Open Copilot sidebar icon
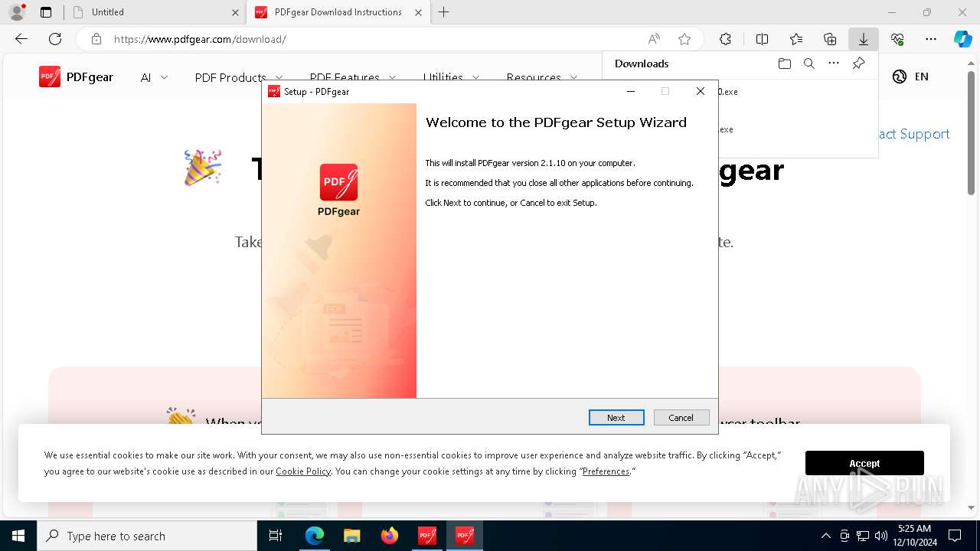 (963, 39)
